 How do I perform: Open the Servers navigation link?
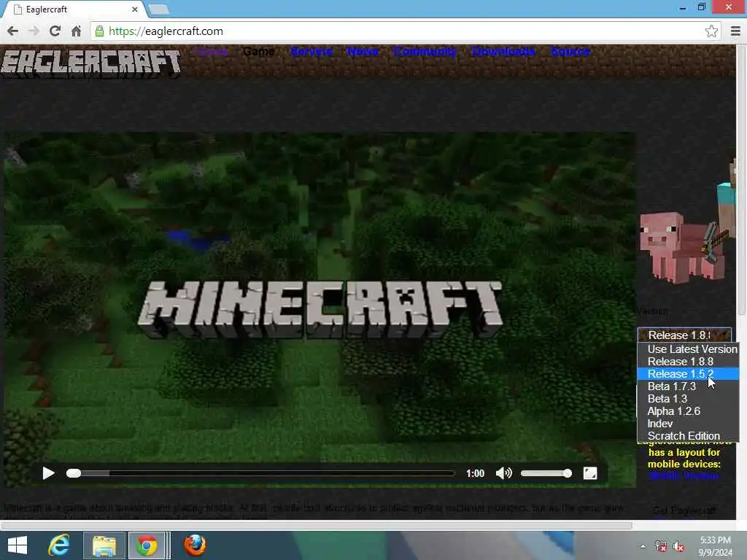(311, 52)
